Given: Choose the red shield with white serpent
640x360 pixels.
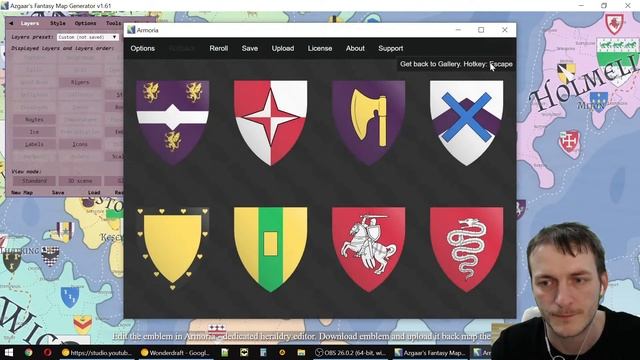Looking at the screenshot, I should pyautogui.click(x=467, y=249).
